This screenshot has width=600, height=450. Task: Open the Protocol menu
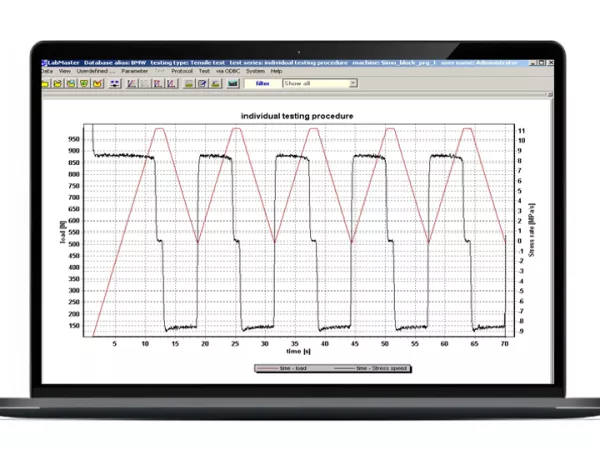click(x=182, y=71)
